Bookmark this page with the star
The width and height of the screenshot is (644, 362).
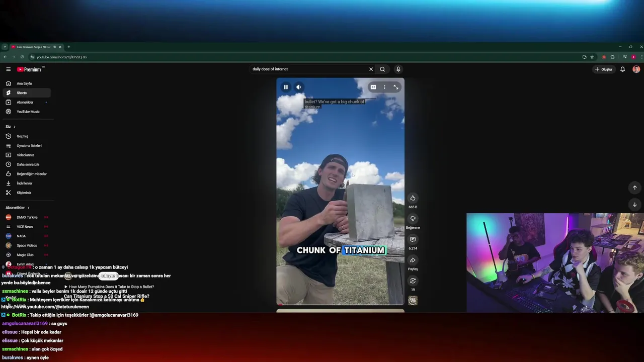592,57
